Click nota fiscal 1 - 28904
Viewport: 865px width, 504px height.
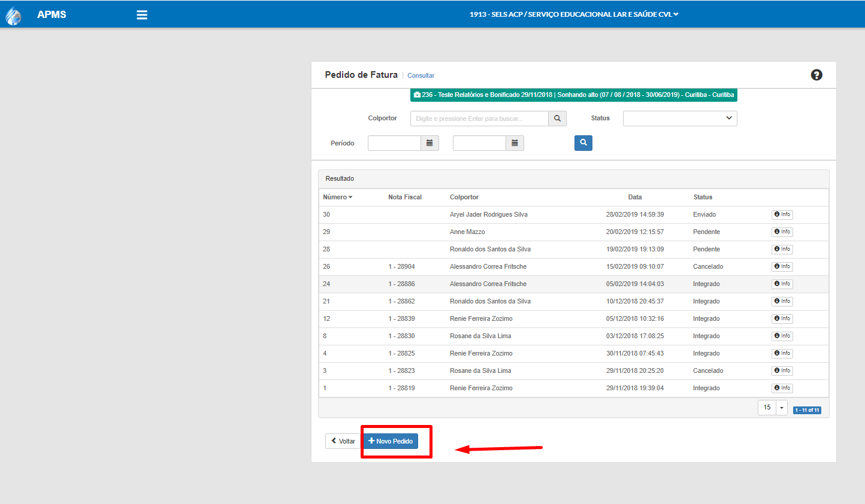401,266
